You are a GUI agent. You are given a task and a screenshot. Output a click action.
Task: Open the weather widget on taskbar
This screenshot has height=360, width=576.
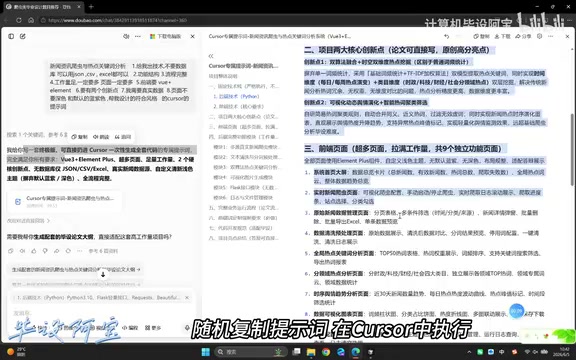pyautogui.click(x=16, y=352)
